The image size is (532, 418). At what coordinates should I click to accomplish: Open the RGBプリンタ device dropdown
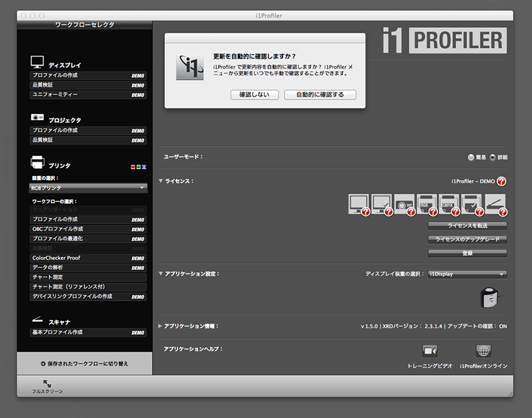(88, 188)
